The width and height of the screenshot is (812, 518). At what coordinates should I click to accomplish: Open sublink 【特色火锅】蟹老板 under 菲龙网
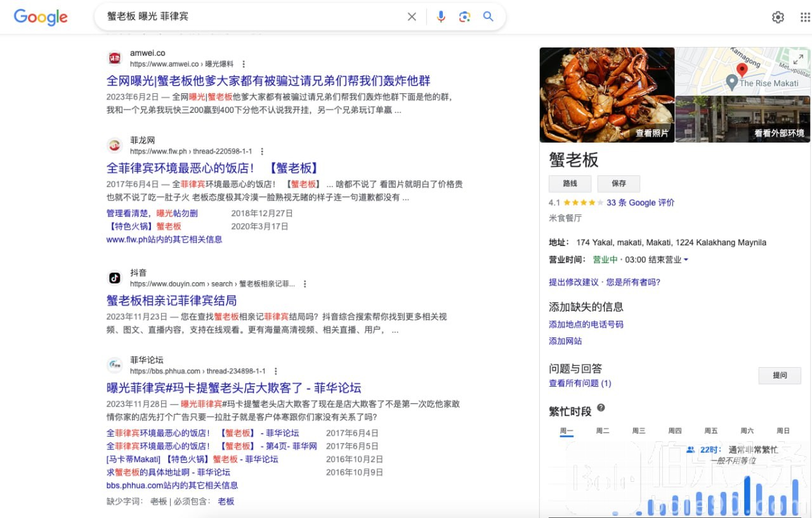[x=144, y=226]
